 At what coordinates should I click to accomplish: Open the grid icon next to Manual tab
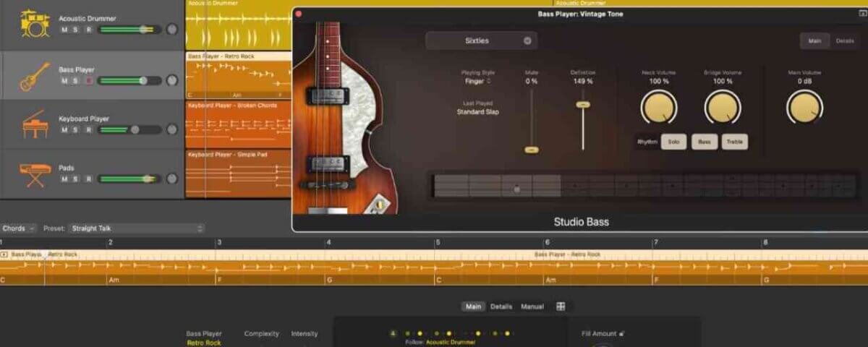(x=561, y=307)
